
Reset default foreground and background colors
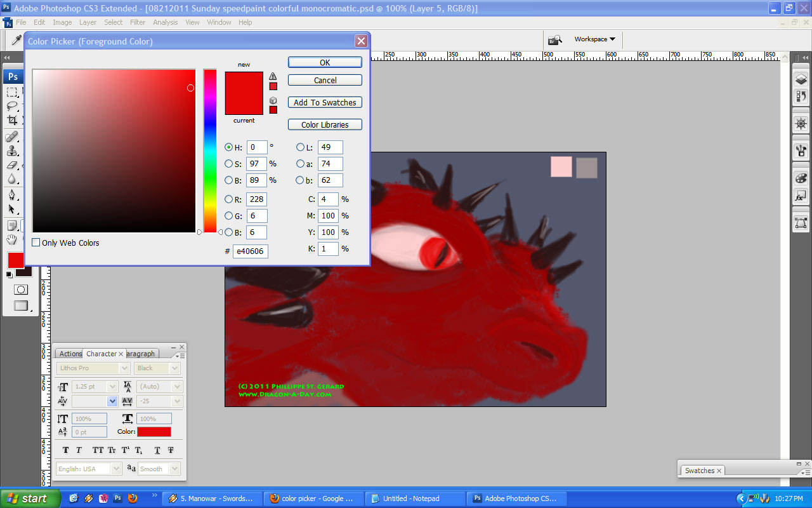click(x=9, y=275)
